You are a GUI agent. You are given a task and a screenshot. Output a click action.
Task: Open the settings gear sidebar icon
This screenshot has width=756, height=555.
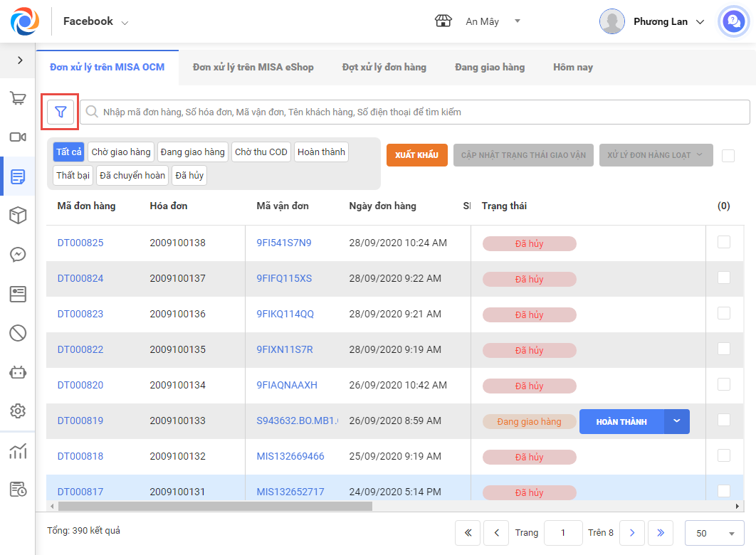pos(18,411)
